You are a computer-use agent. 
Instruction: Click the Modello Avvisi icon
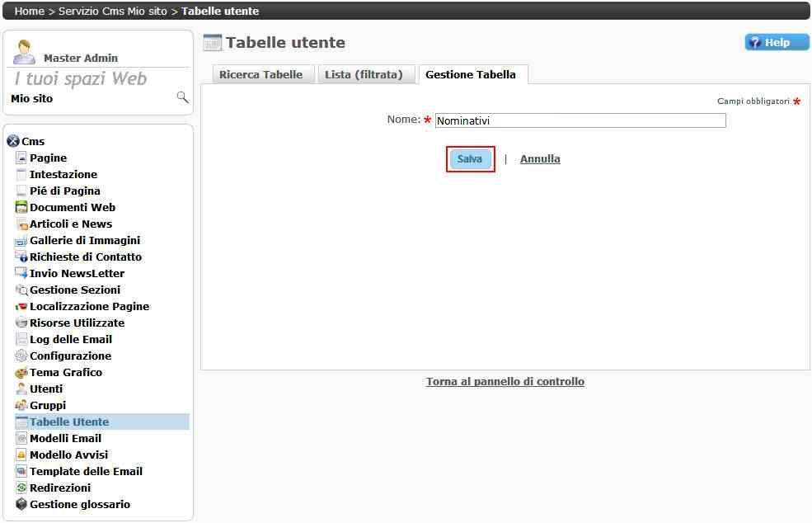[x=22, y=455]
